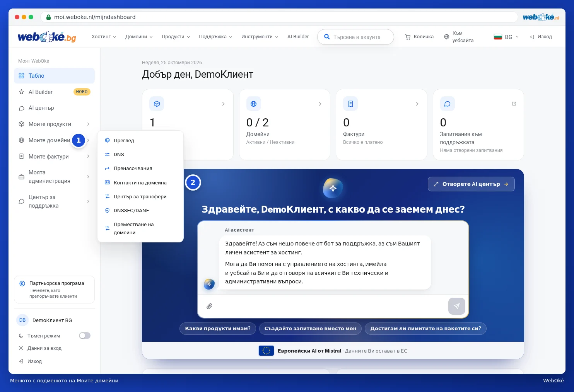Click the euro icon of Партньорска програма
574x392 pixels.
point(22,283)
